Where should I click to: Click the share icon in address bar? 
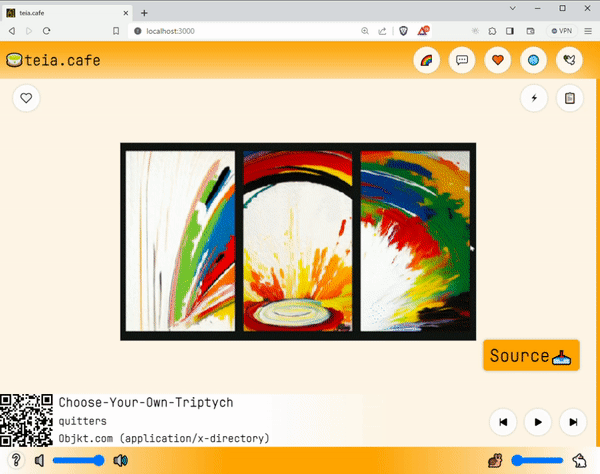pos(382,31)
